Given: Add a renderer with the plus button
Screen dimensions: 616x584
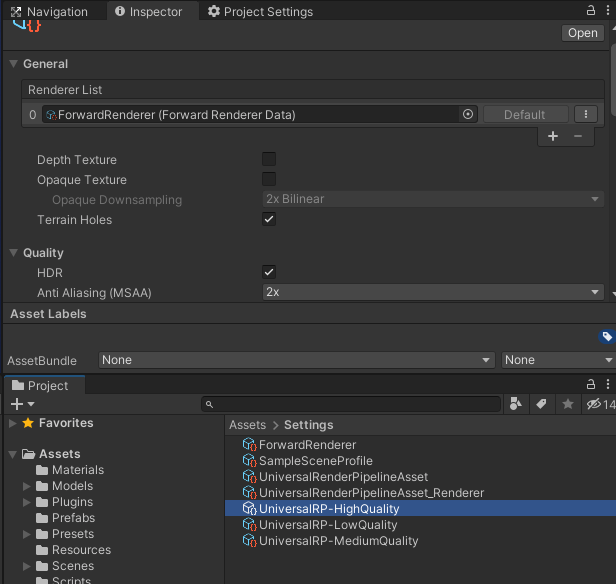Looking at the screenshot, I should point(553,137).
